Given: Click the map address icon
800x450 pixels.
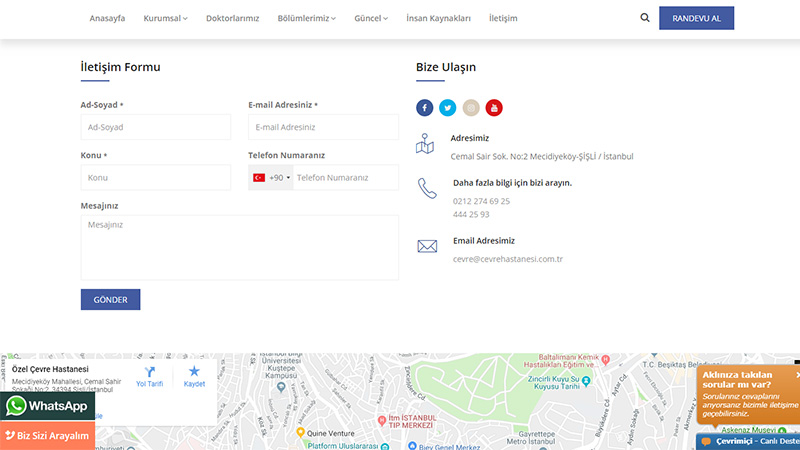Looking at the screenshot, I should (425, 143).
